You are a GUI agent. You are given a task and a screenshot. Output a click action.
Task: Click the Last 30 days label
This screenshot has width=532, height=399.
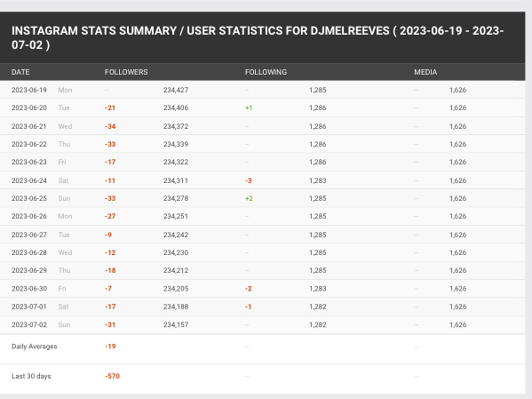(31, 376)
